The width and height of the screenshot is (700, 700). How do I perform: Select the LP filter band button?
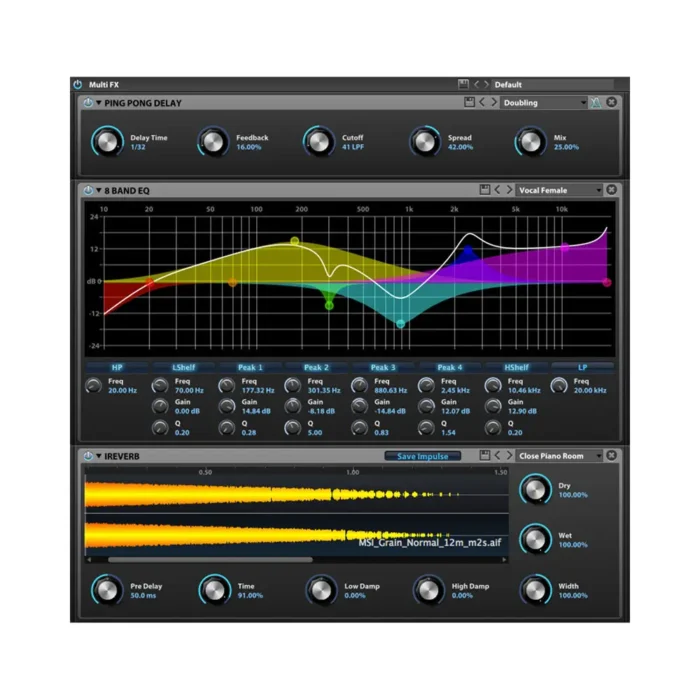click(x=581, y=367)
